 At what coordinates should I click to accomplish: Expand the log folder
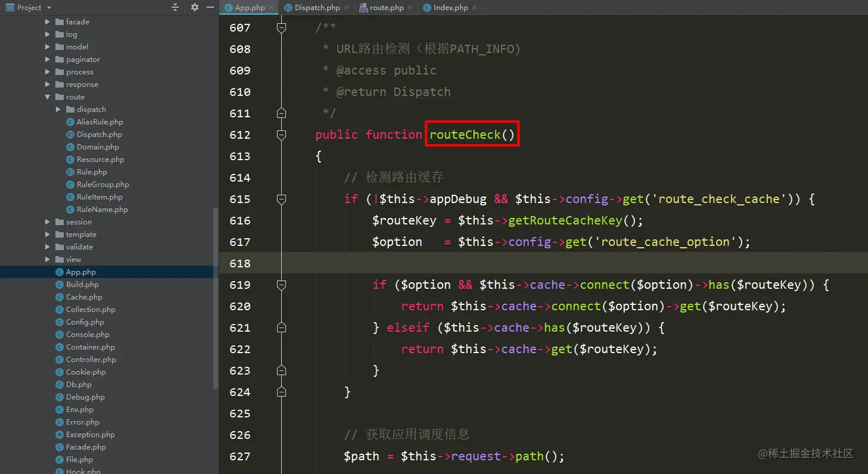pos(48,35)
